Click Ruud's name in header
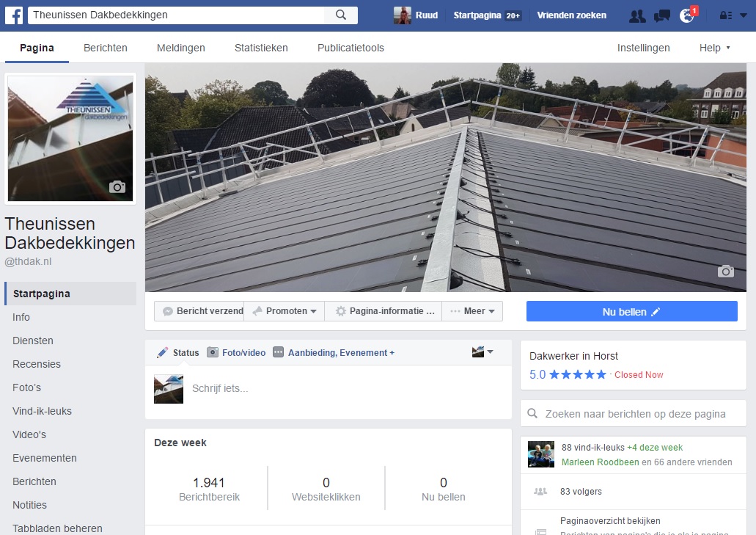 427,15
